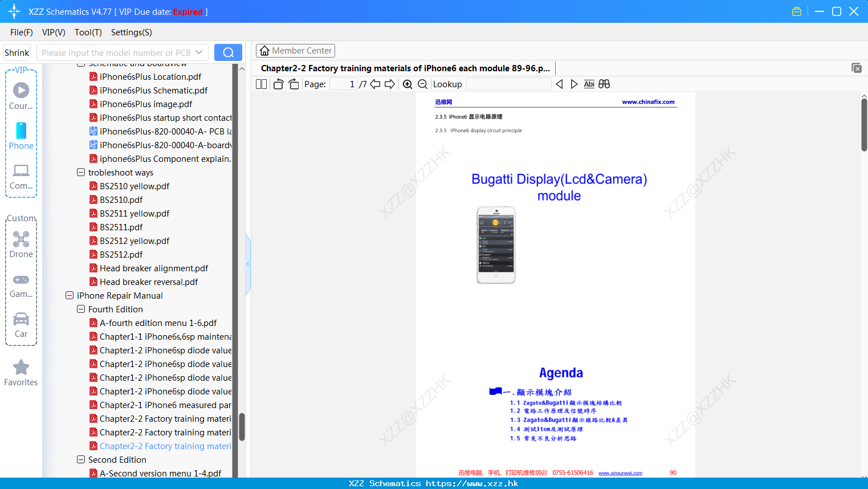Open Chapter1-1 iPhone6s,6sp maintenance file

161,336
